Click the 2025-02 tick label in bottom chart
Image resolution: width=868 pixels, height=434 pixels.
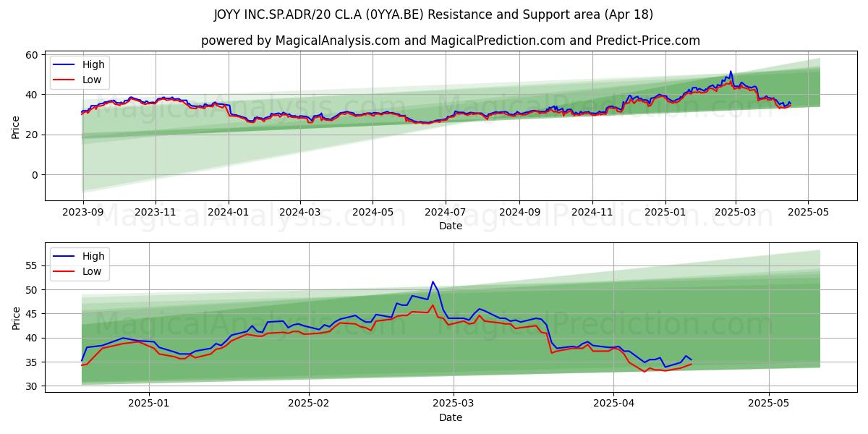308,405
